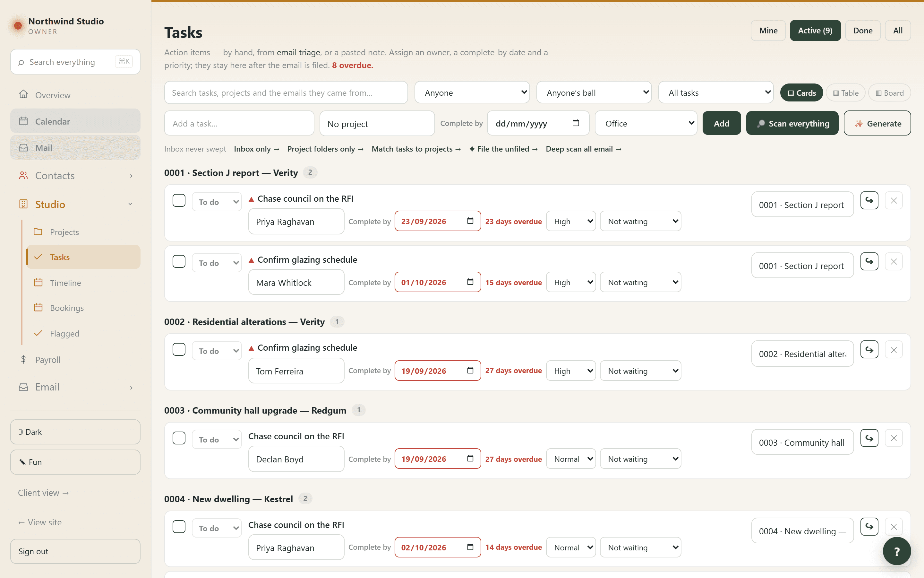Image resolution: width=924 pixels, height=578 pixels.
Task: Follow the File the unfiled link
Action: pos(503,149)
